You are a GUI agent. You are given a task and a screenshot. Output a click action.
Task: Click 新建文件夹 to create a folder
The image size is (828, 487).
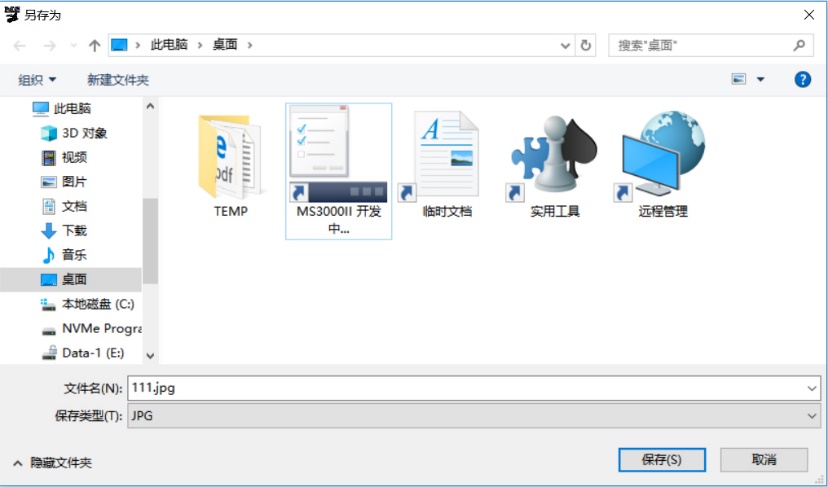tap(117, 80)
